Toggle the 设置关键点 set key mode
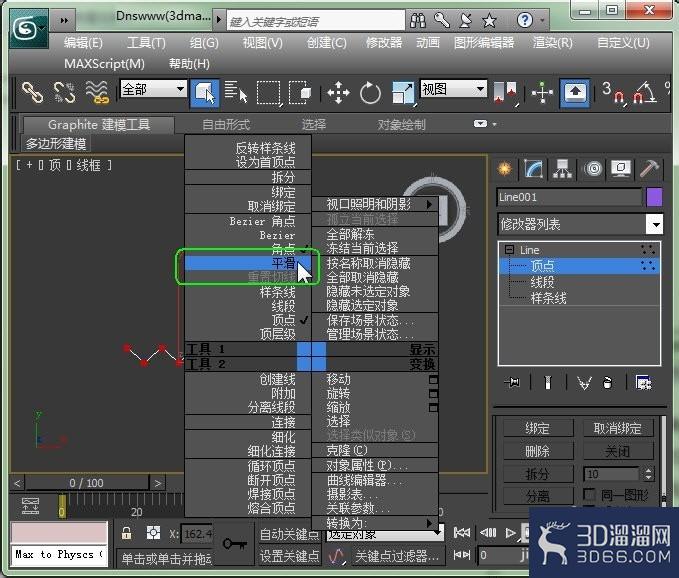This screenshot has height=578, width=679. [289, 555]
